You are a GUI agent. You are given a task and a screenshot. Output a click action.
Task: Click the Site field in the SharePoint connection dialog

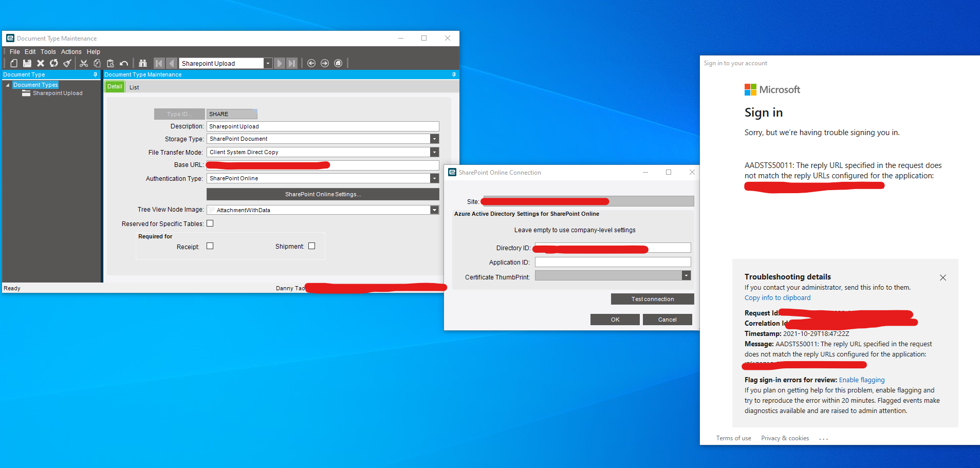(588, 201)
